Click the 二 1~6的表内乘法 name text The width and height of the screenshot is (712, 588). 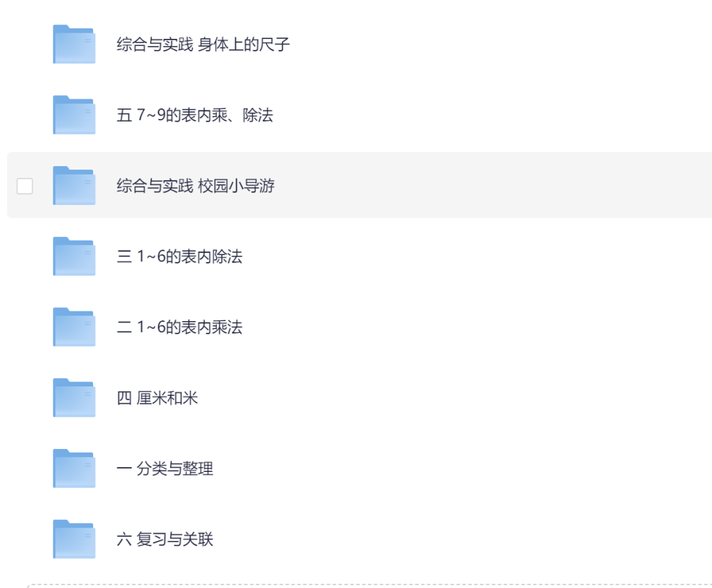point(179,327)
